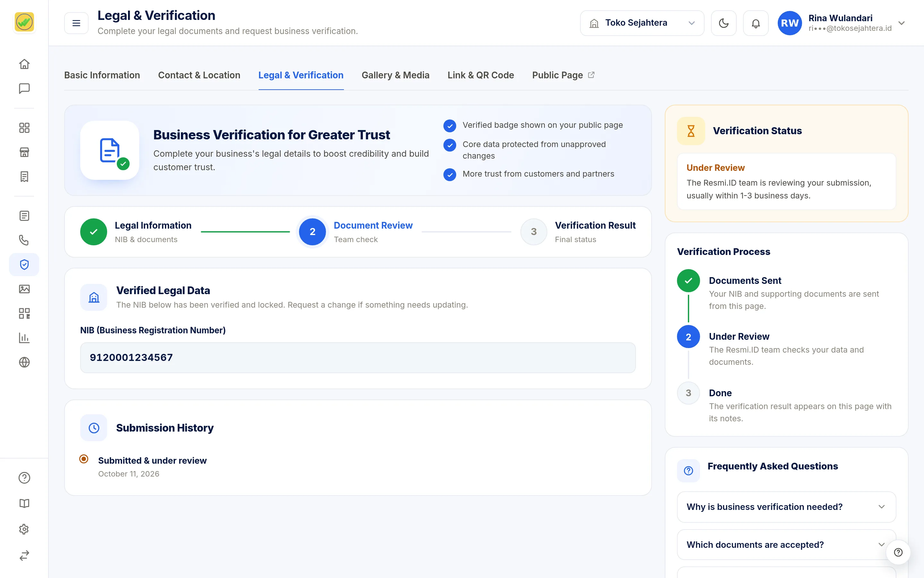The image size is (924, 578).
Task: Switch to the Contact & Location tab
Action: [x=199, y=75]
